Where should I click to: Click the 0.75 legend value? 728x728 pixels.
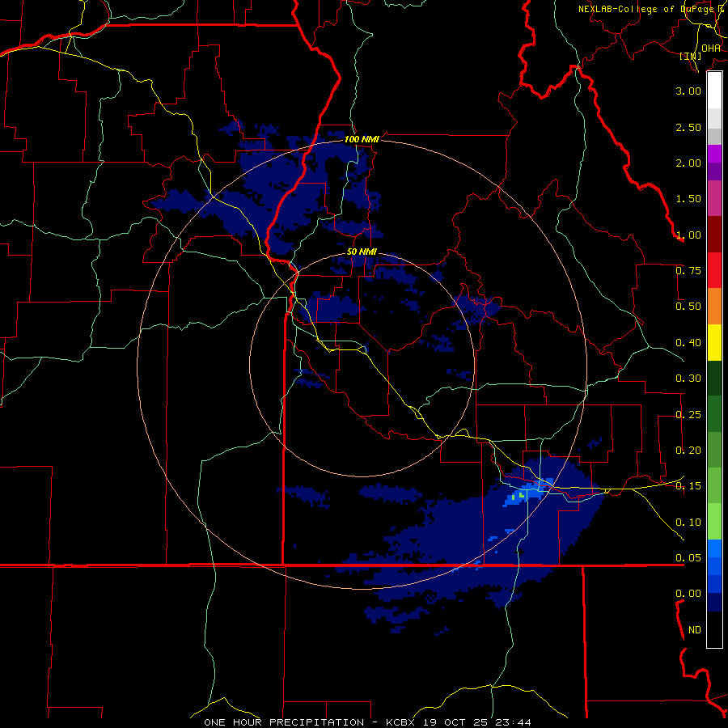pyautogui.click(x=688, y=271)
